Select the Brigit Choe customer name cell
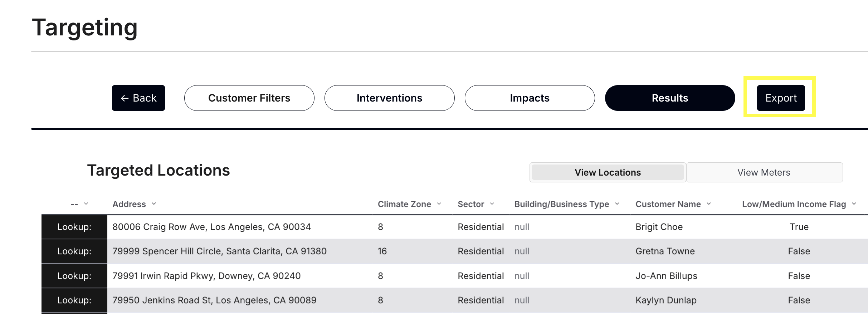The width and height of the screenshot is (868, 314). 659,227
